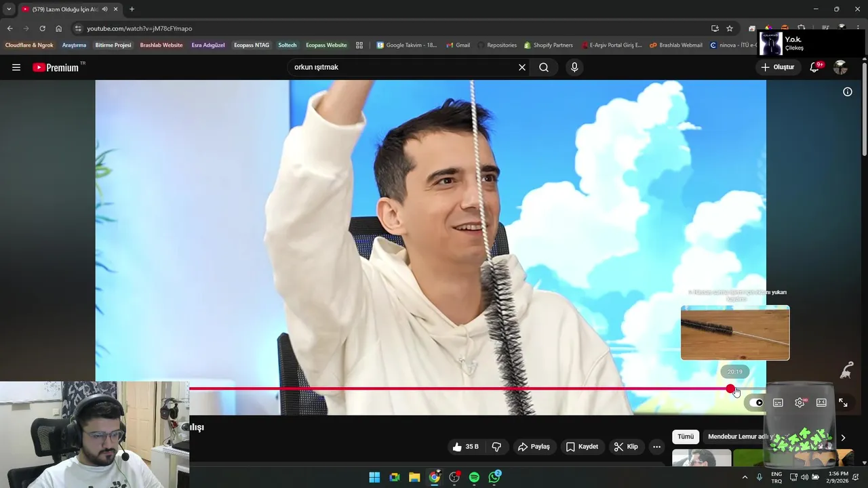The width and height of the screenshot is (868, 488).
Task: Open the Oluştur create button
Action: click(x=778, y=67)
